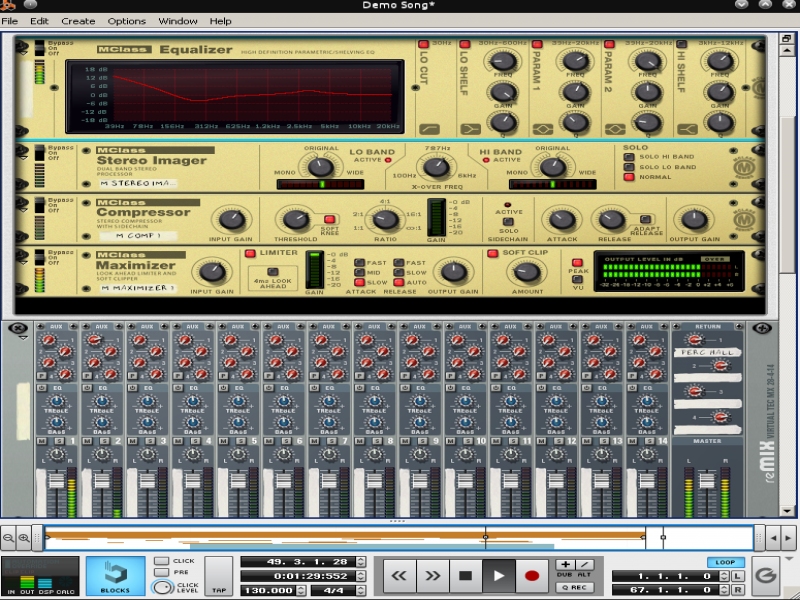Open the Create menu
Image resolution: width=800 pixels, height=600 pixels.
pyautogui.click(x=78, y=21)
